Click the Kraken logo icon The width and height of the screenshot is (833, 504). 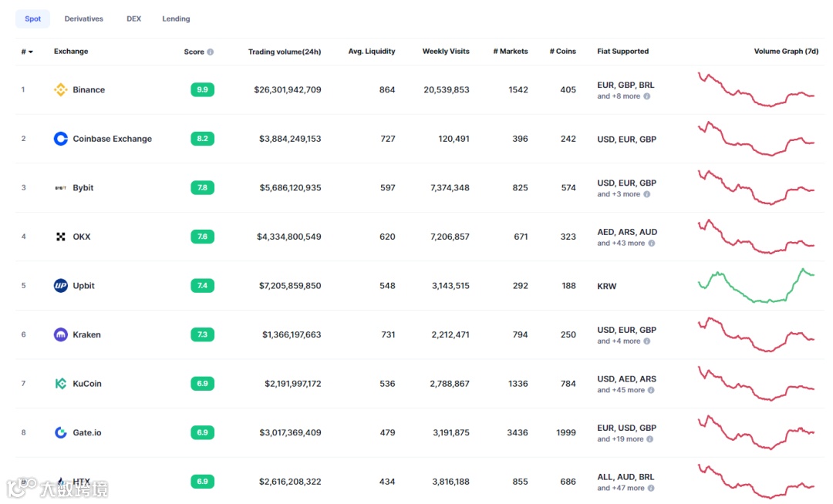pyautogui.click(x=61, y=334)
